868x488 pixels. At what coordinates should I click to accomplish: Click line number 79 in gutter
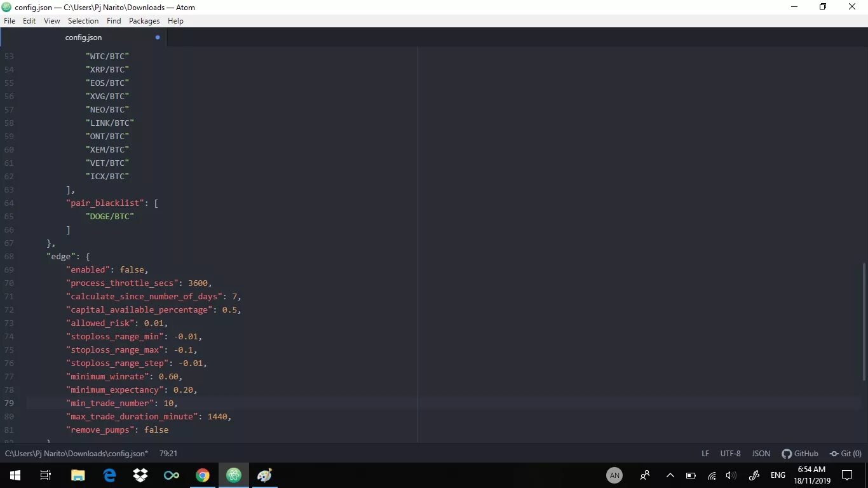click(9, 403)
